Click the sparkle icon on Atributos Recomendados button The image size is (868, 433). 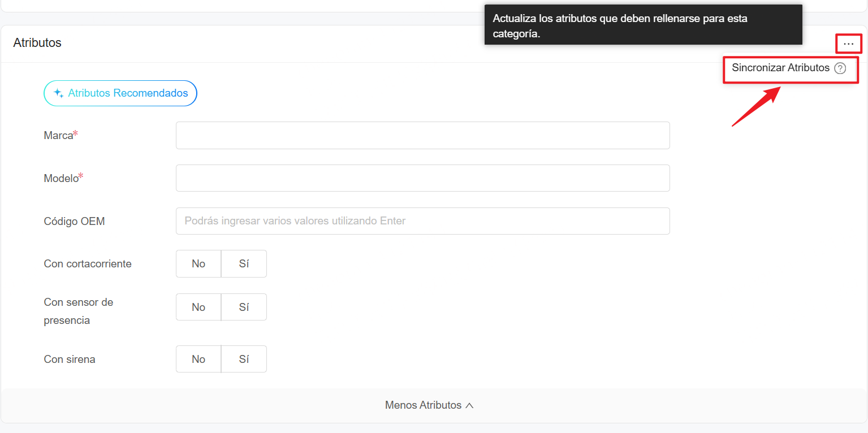[58, 93]
